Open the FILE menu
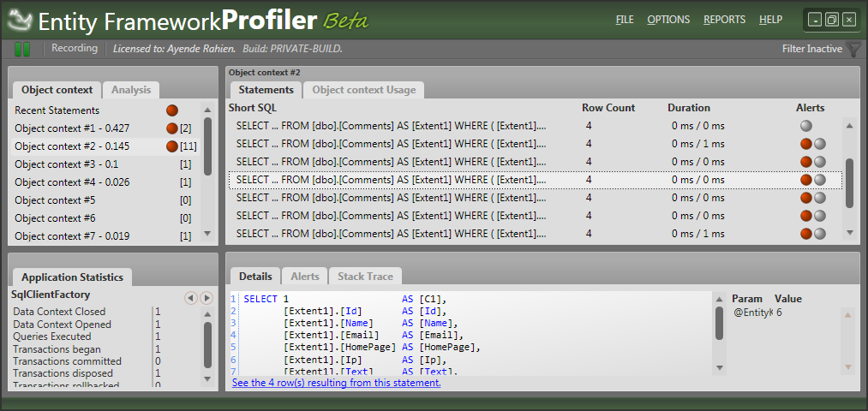Image resolution: width=868 pixels, height=411 pixels. [x=625, y=20]
